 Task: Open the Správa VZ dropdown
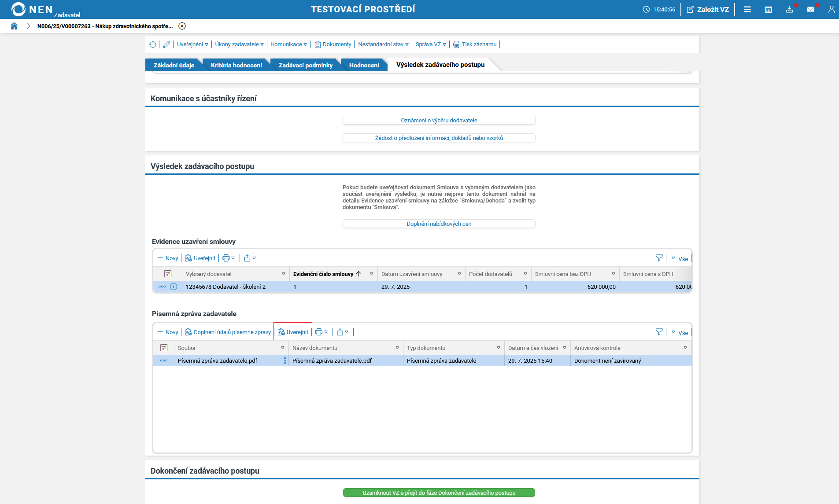(x=431, y=44)
